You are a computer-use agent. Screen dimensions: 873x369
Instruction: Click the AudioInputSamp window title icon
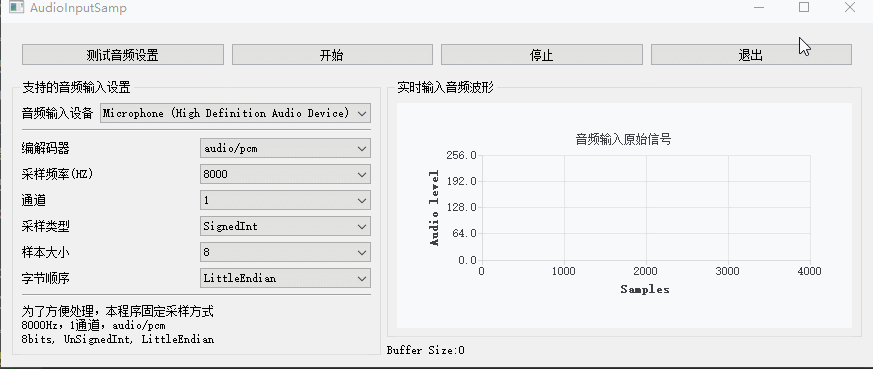16,7
